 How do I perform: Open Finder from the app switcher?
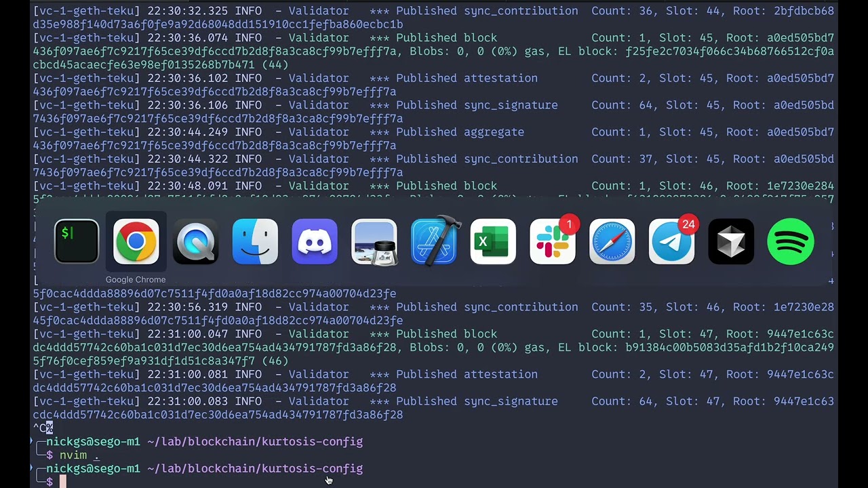pyautogui.click(x=255, y=241)
